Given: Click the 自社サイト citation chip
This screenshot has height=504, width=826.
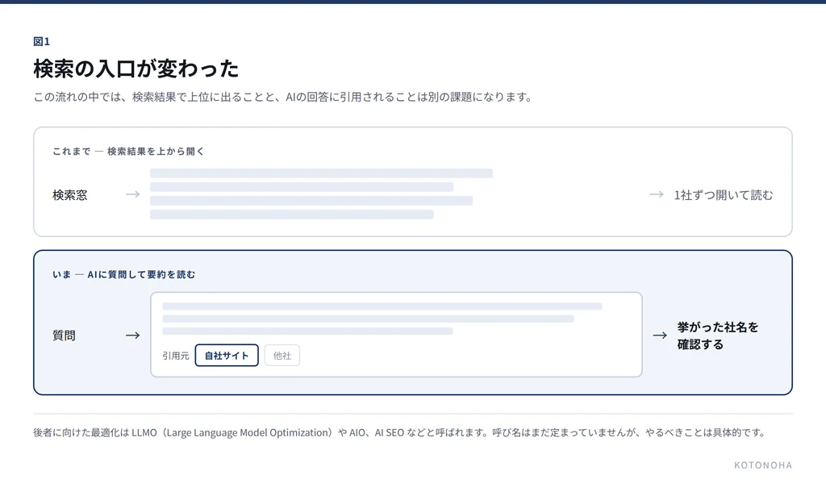Looking at the screenshot, I should 227,356.
